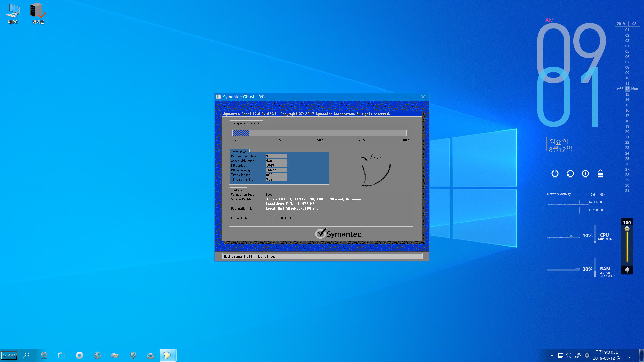
Task: Open the globe-on-stand network taskbar icon
Action: [44, 355]
